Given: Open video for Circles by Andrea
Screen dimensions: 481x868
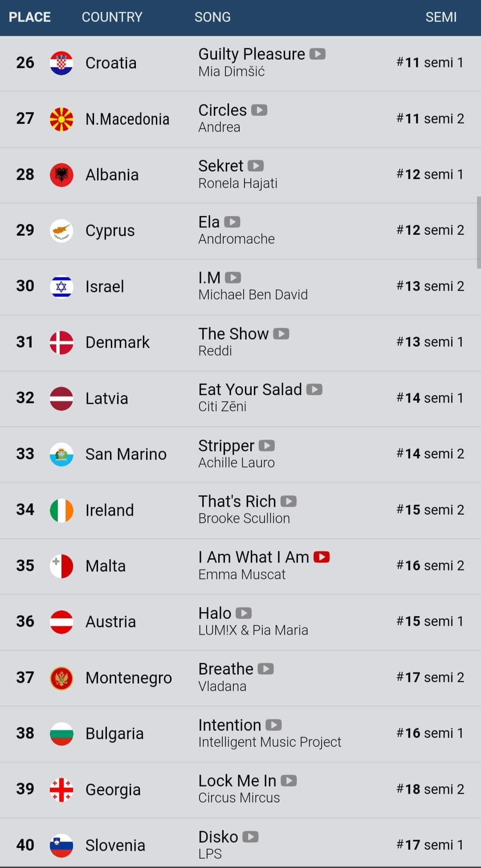Looking at the screenshot, I should coord(259,110).
